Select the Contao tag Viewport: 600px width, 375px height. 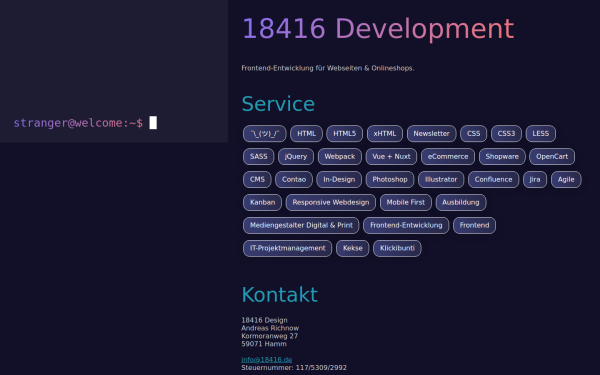294,179
